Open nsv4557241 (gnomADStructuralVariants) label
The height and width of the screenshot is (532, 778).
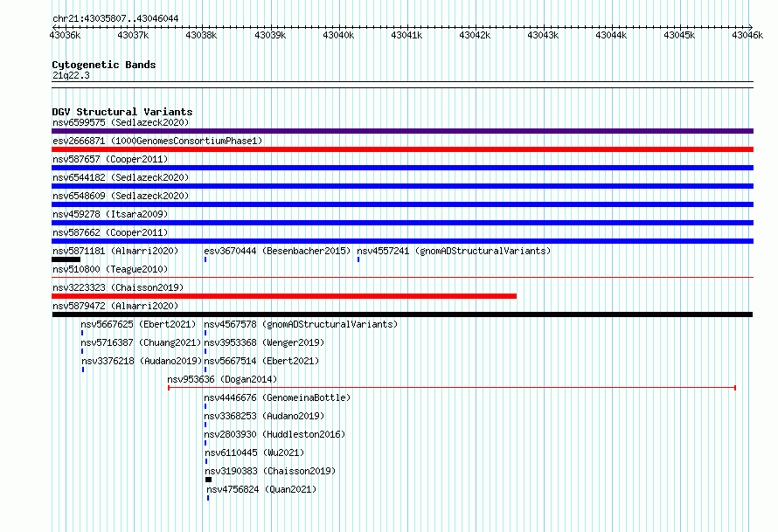click(454, 251)
